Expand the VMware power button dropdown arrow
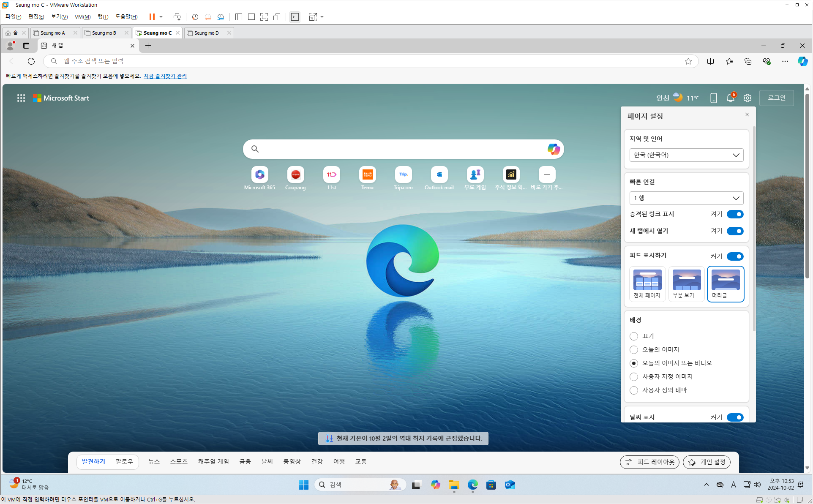Image resolution: width=813 pixels, height=504 pixels. (x=161, y=17)
